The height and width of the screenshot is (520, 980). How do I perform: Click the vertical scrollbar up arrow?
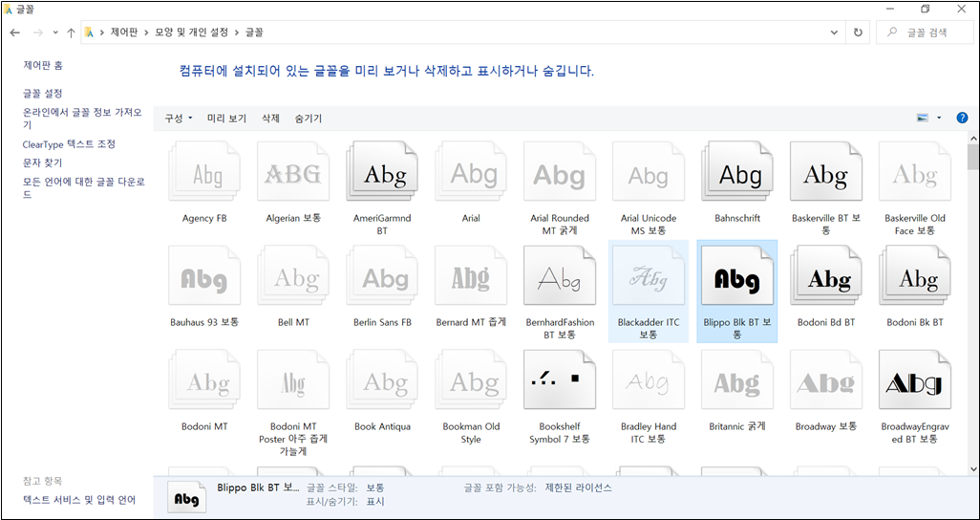(x=973, y=137)
